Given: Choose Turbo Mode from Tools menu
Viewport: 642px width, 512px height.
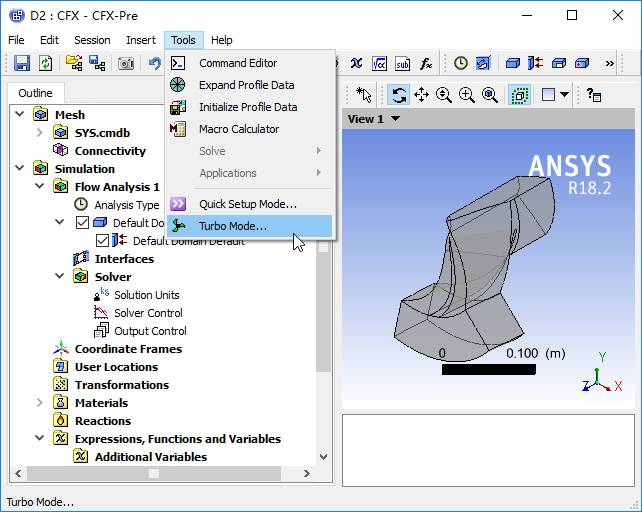Looking at the screenshot, I should [232, 226].
